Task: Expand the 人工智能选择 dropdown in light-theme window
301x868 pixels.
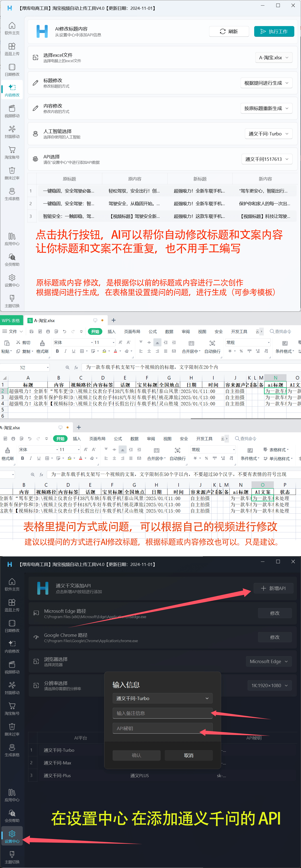Action: coord(268,134)
